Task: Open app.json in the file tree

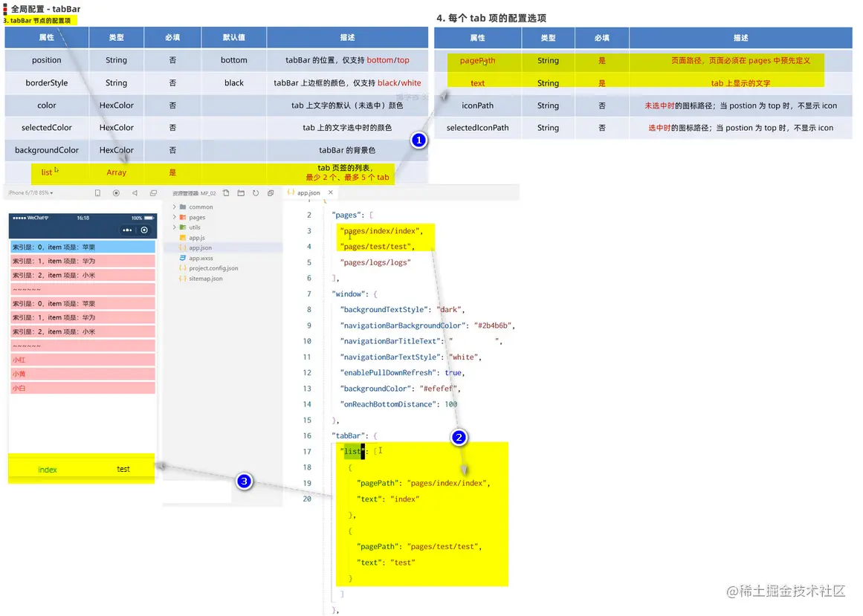Action: tap(201, 248)
